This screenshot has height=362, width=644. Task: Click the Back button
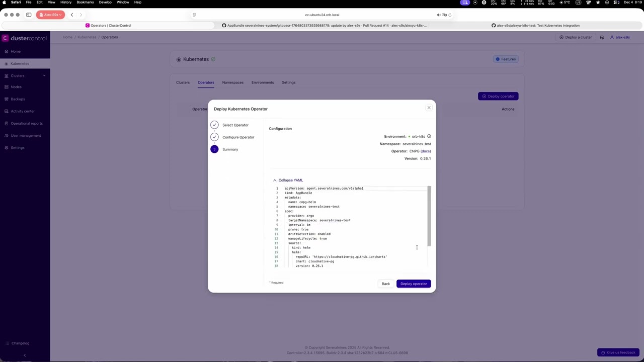(x=385, y=284)
